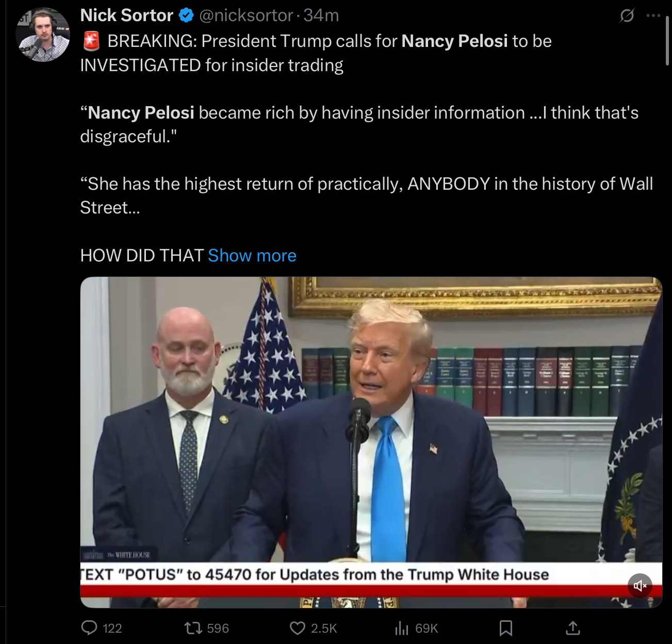Click the Nick Sortor display name
672x644 pixels.
[x=127, y=15]
